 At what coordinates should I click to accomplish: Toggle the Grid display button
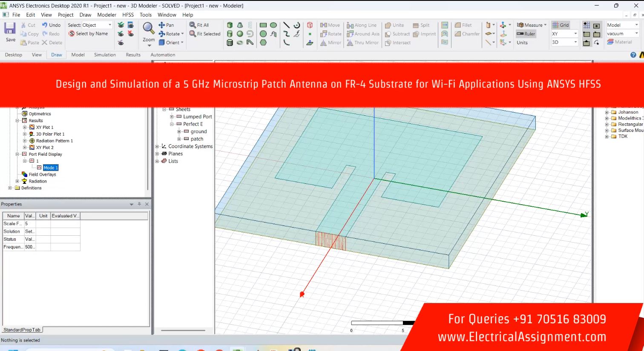pos(561,25)
